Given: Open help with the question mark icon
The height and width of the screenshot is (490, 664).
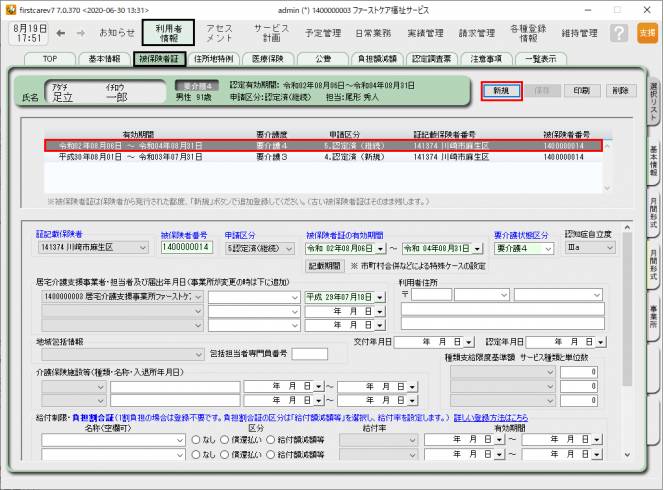Looking at the screenshot, I should click(619, 33).
